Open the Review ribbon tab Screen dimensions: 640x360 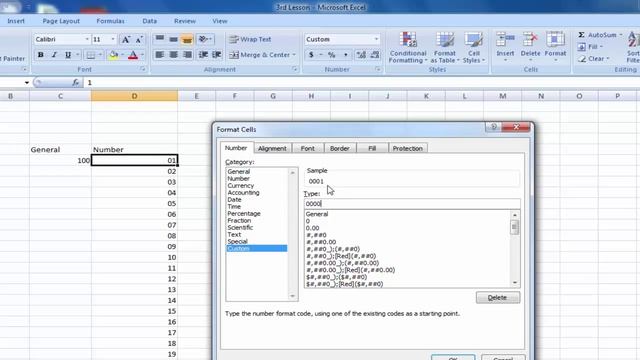[x=184, y=21]
